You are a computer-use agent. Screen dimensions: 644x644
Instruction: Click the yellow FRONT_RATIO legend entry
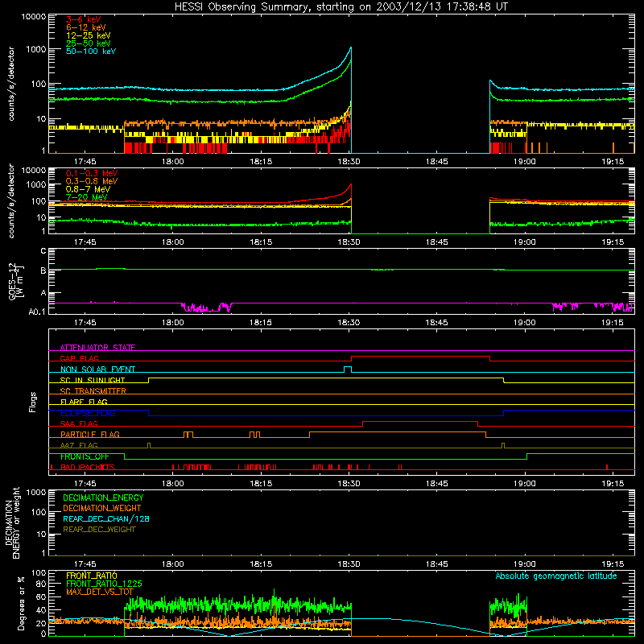[x=92, y=576]
